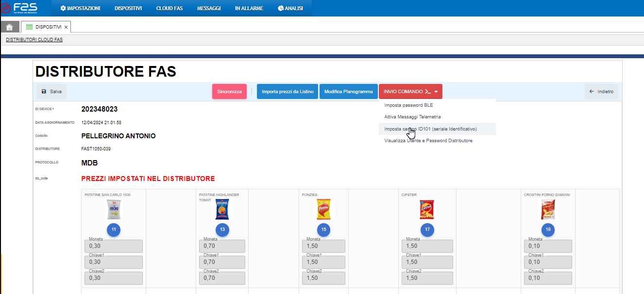Click Moneta field of slot 13
This screenshot has height=294, width=644.
[x=222, y=246]
